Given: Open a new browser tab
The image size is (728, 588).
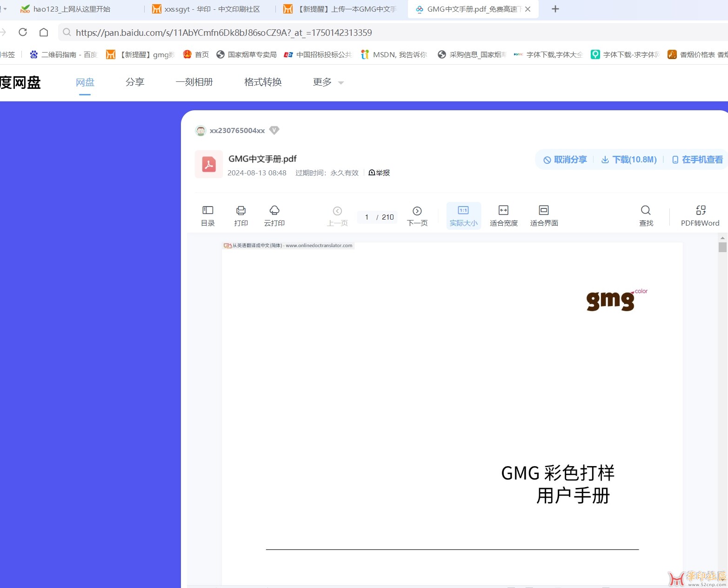Looking at the screenshot, I should tap(555, 9).
